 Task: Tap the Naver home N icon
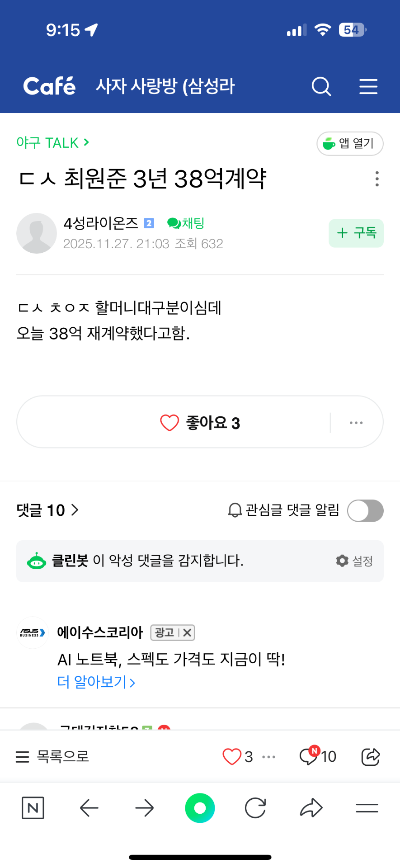click(33, 808)
